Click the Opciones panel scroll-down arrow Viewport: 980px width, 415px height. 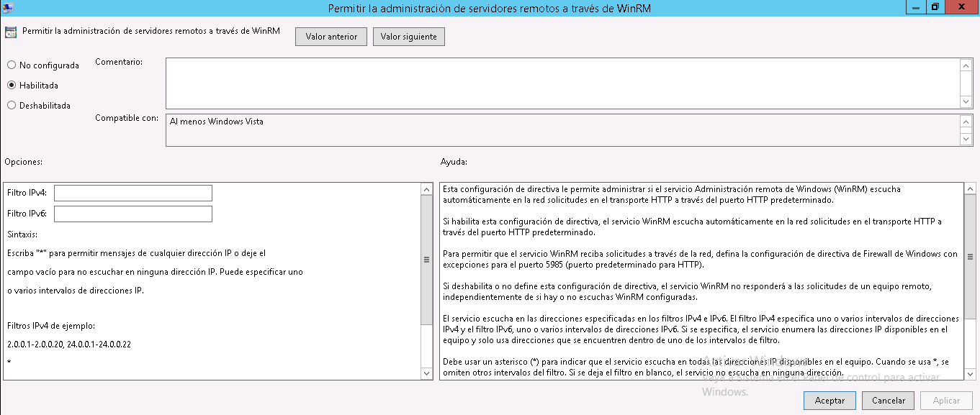[427, 373]
